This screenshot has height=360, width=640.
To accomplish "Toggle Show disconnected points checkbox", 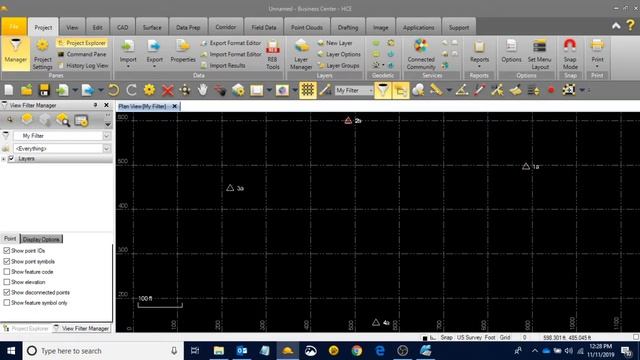I will click(7, 293).
